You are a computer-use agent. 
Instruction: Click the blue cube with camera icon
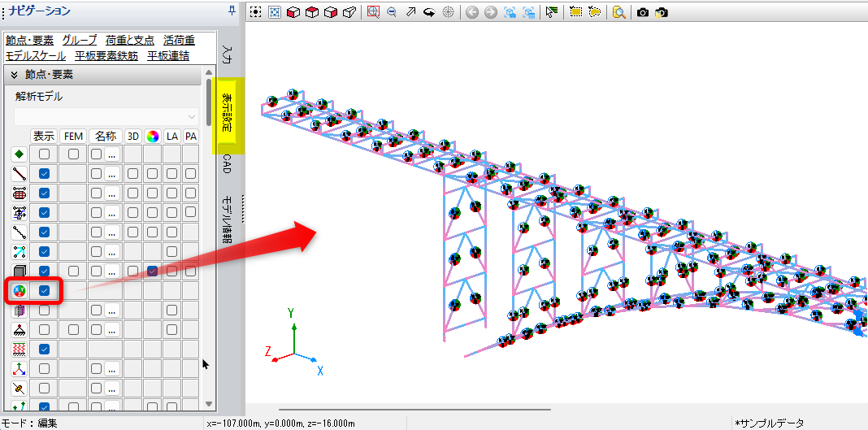pos(510,11)
